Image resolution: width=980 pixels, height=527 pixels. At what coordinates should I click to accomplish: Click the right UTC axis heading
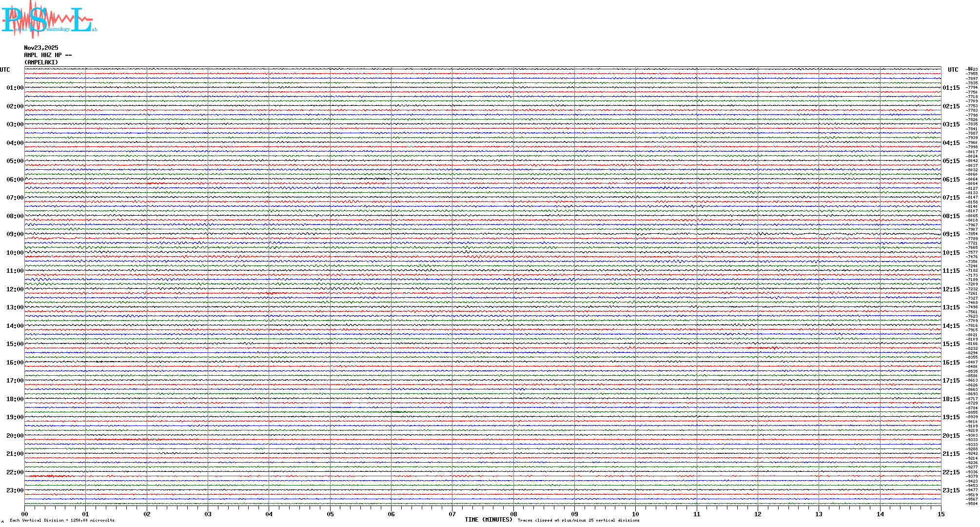tap(953, 70)
